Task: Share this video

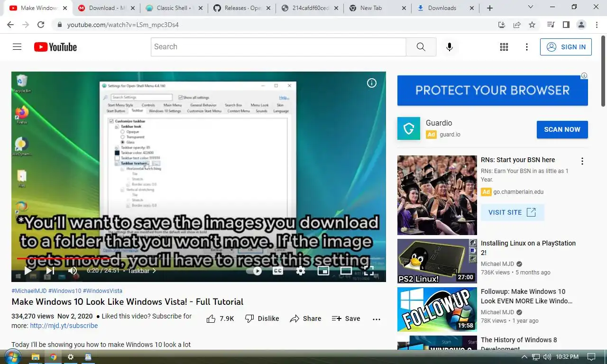Action: tap(305, 318)
